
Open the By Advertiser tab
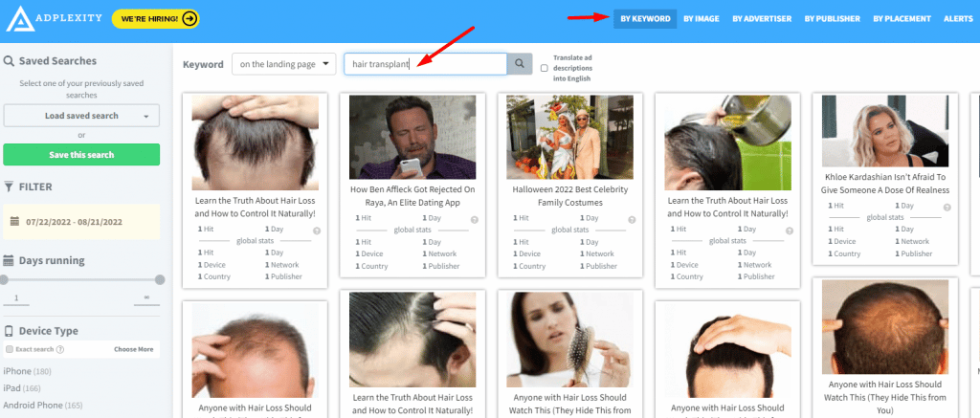(762, 19)
